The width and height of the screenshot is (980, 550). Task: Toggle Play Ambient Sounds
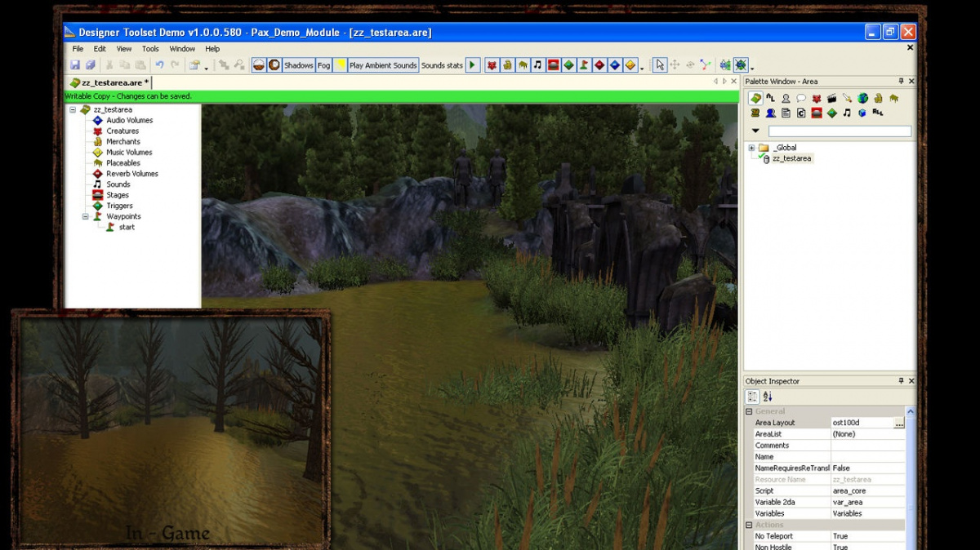click(382, 65)
